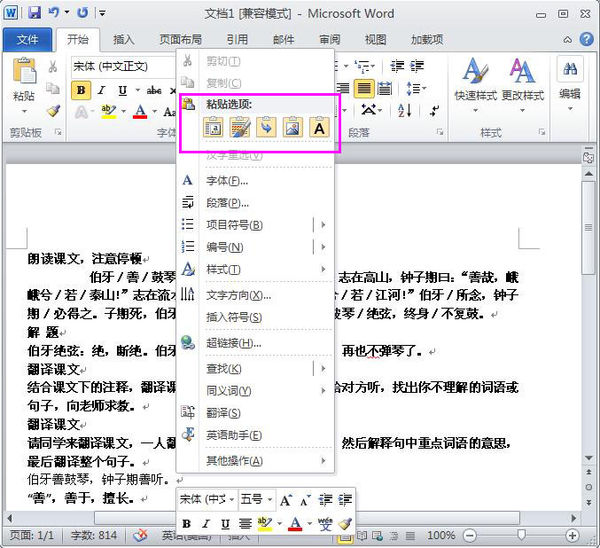Toggle center alignment in mini toolbar

245,524
